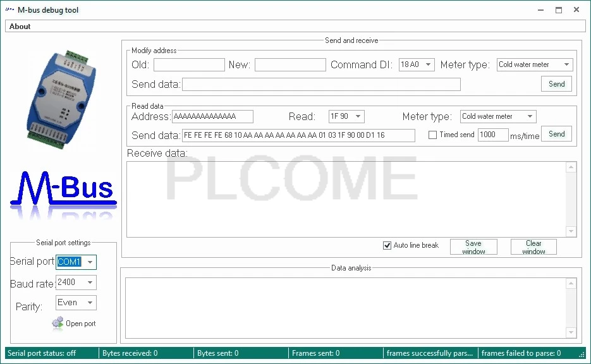Image resolution: width=591 pixels, height=364 pixels.
Task: Enable the Timed send checkbox
Action: [433, 135]
